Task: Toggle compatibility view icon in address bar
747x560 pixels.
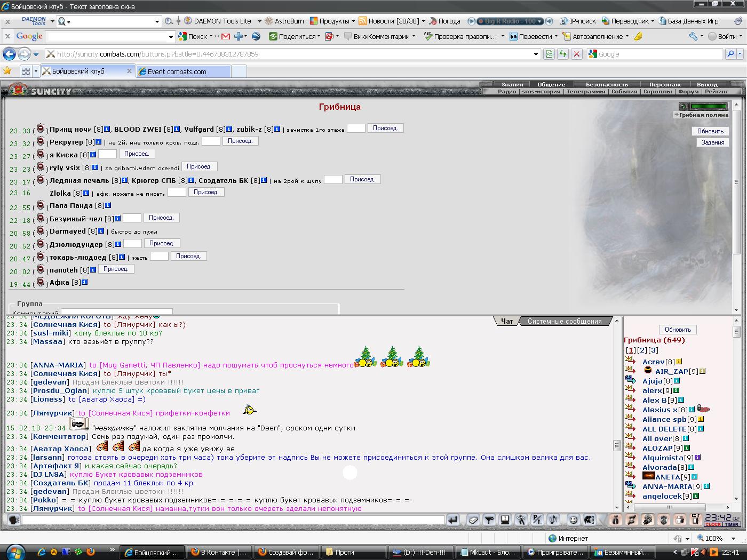Action: pyautogui.click(x=549, y=54)
